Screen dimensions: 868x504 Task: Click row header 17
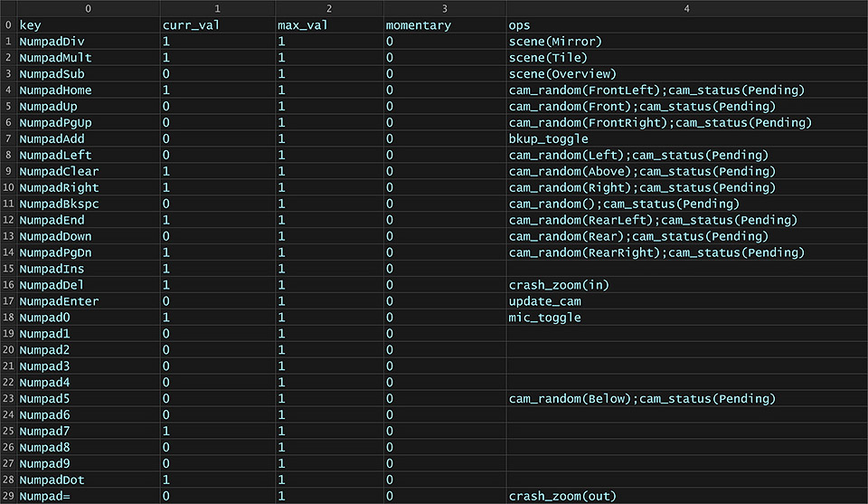click(8, 301)
